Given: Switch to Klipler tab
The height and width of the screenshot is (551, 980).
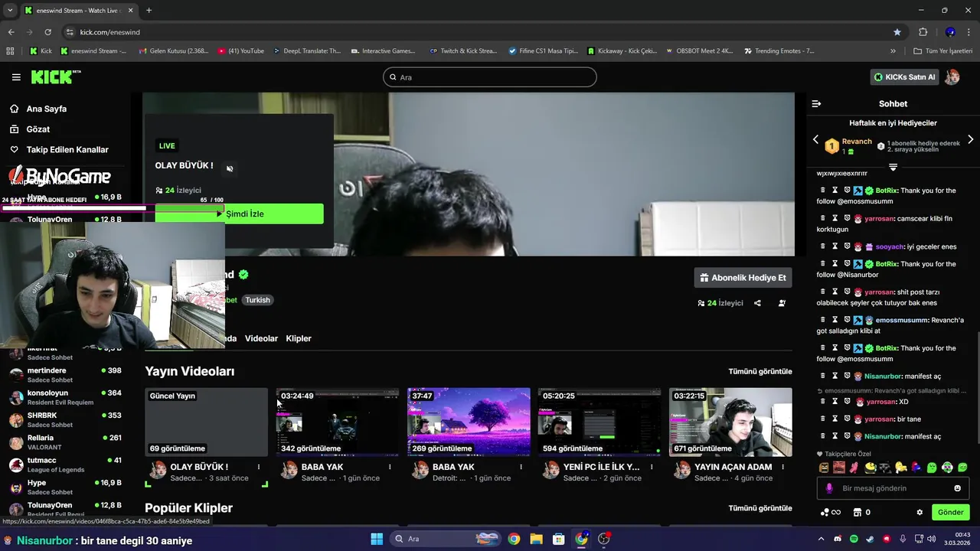Looking at the screenshot, I should [x=299, y=338].
